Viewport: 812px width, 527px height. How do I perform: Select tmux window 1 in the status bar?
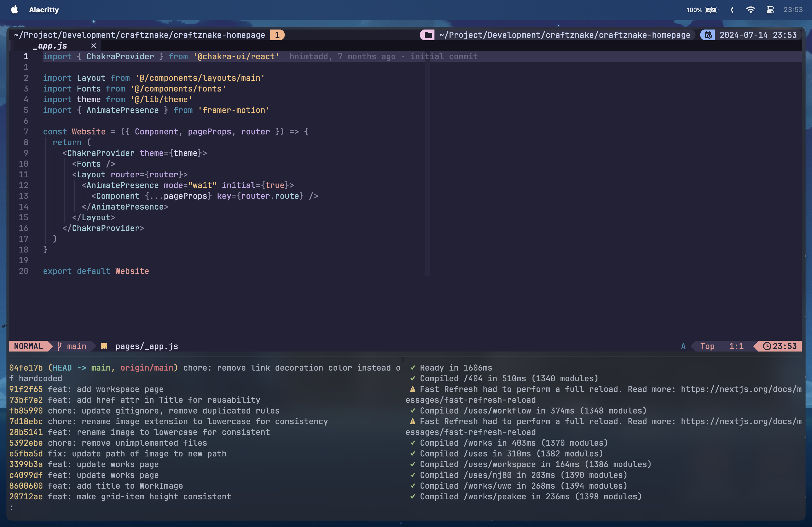point(277,34)
